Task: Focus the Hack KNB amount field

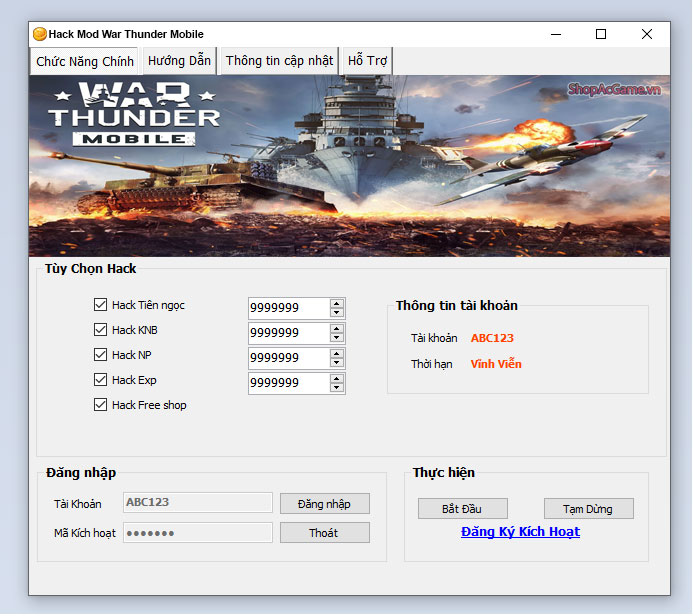Action: [x=289, y=333]
